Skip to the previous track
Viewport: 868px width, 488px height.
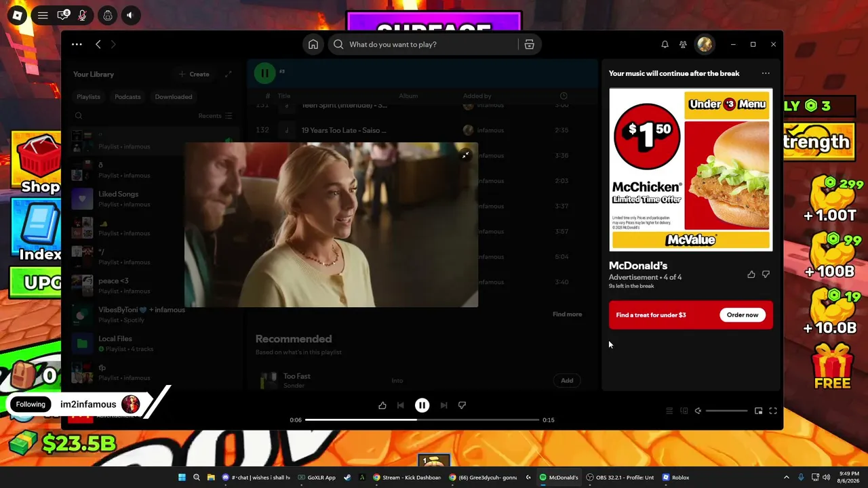(x=400, y=405)
